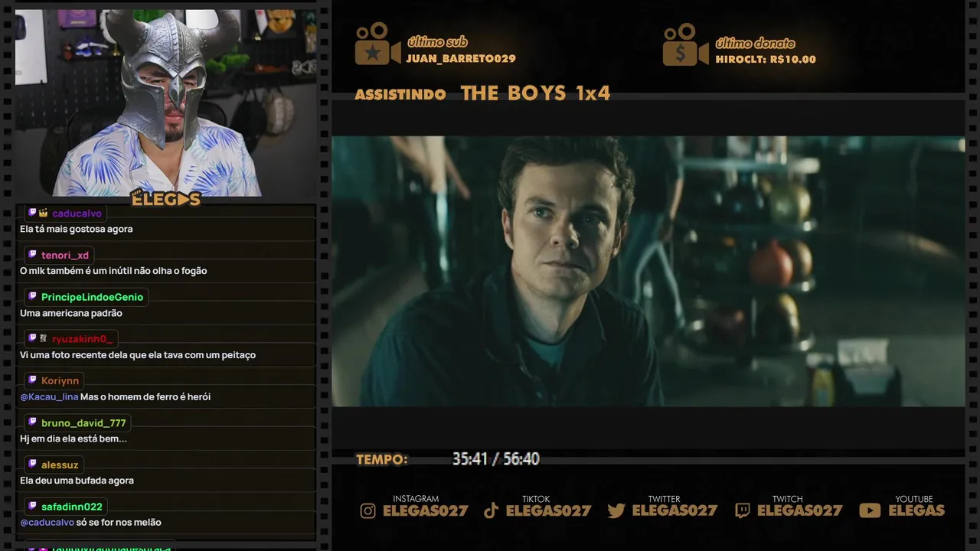The width and height of the screenshot is (980, 551).
Task: Open PrincipeLindoeGenio's chat username
Action: coord(92,297)
